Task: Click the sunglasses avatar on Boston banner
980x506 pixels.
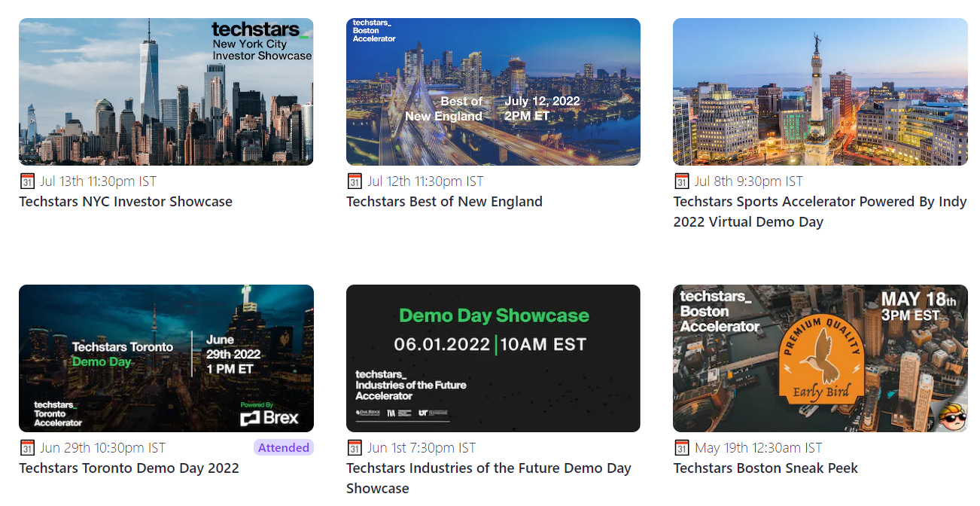Action: 953,416
